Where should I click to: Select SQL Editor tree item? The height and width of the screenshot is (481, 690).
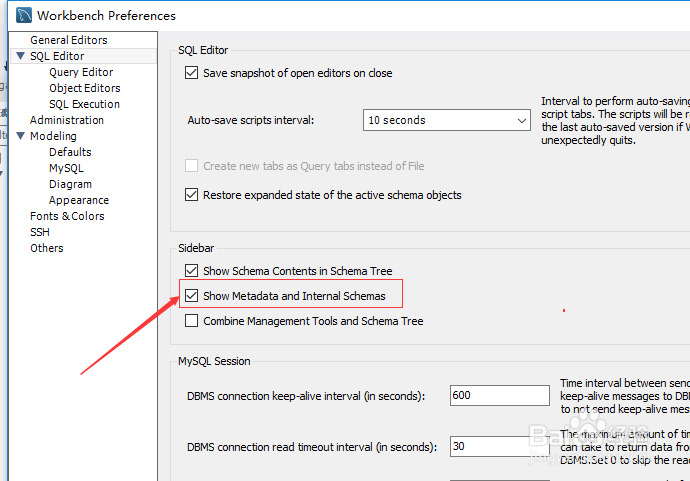[x=57, y=56]
